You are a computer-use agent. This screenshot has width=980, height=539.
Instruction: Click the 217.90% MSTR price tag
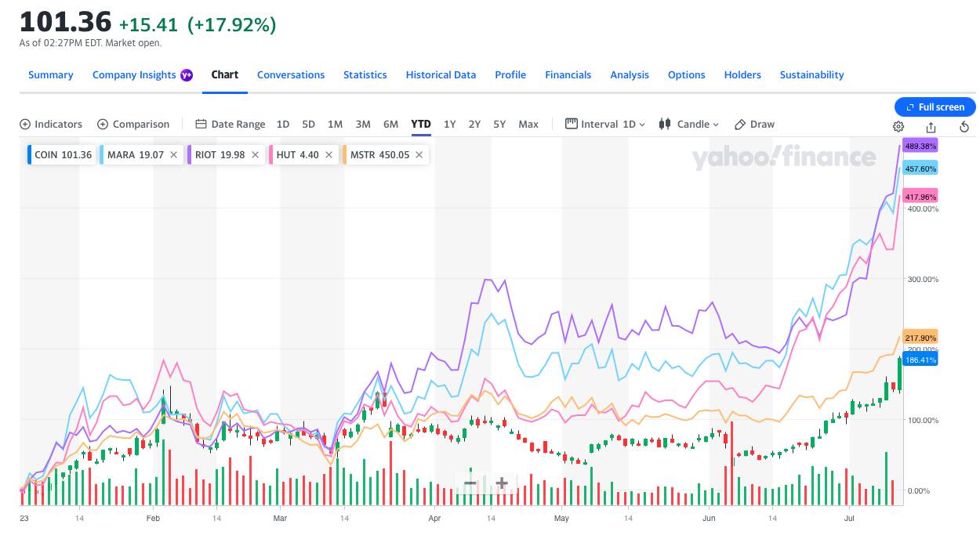coord(920,338)
